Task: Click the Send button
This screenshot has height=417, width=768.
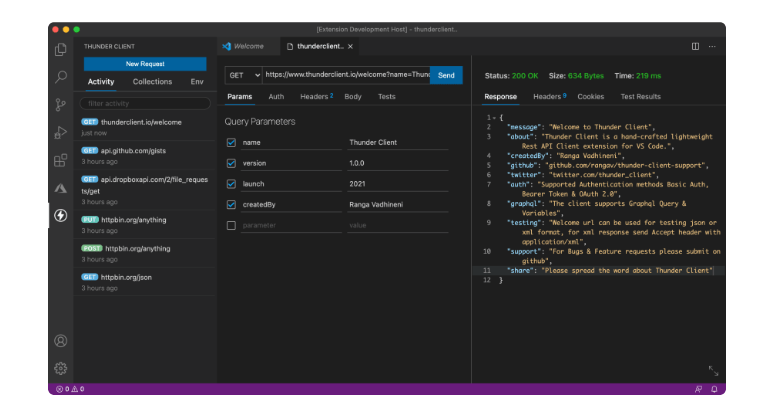Action: click(x=446, y=75)
